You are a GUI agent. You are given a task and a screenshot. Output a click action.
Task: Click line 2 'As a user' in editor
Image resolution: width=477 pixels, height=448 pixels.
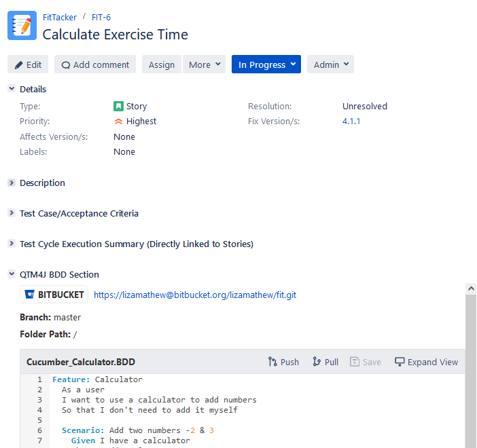click(x=83, y=390)
